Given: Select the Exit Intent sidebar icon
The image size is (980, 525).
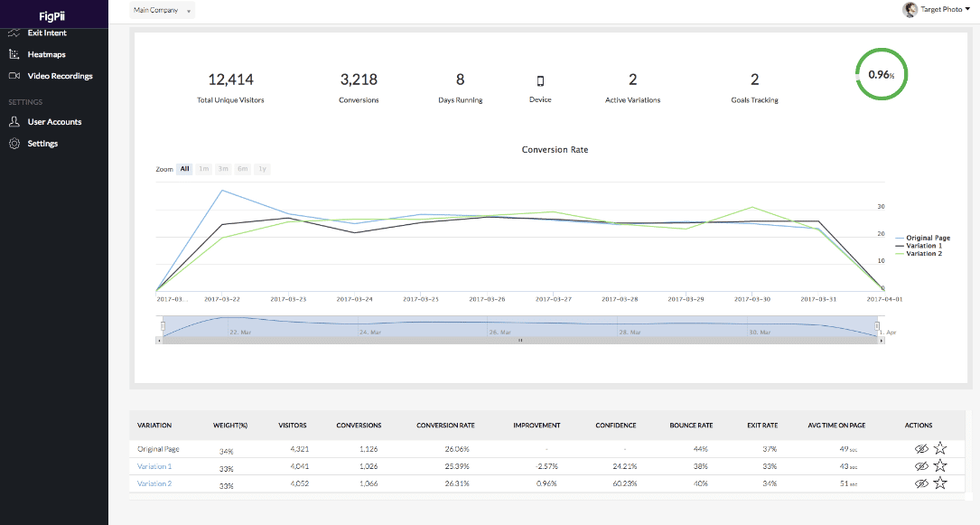Looking at the screenshot, I should point(14,33).
